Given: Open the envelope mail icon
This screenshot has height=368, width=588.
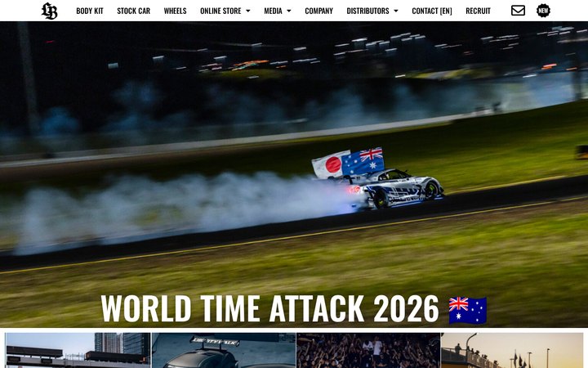Looking at the screenshot, I should (518, 11).
